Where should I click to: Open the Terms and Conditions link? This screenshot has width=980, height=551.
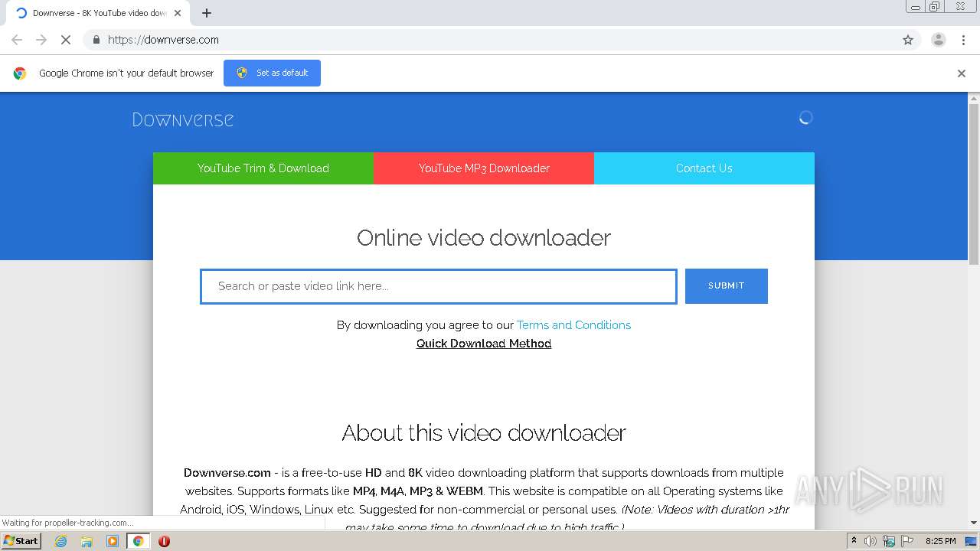click(573, 325)
